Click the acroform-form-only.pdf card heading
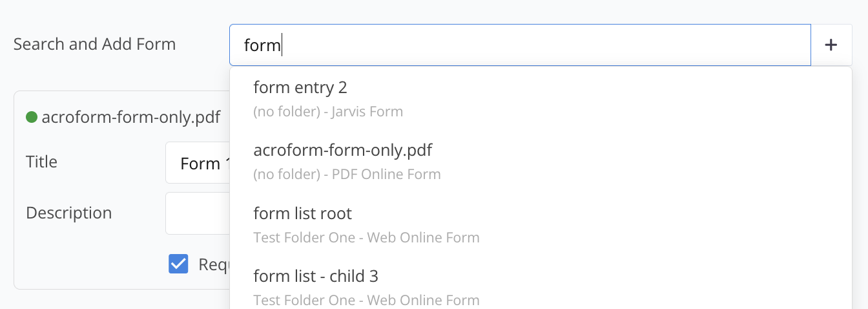Screen dimensions: 868x309 click(x=130, y=117)
